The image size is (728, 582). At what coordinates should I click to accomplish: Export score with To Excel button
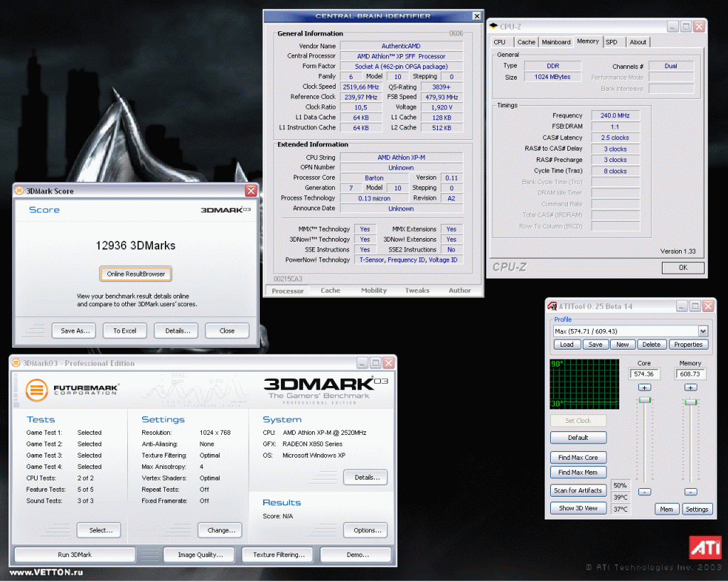coord(125,331)
